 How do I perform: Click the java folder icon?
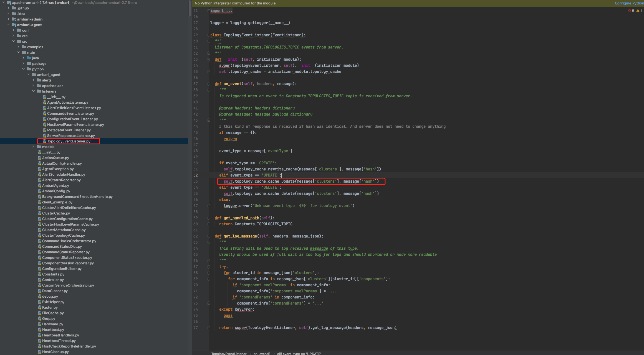tap(29, 58)
